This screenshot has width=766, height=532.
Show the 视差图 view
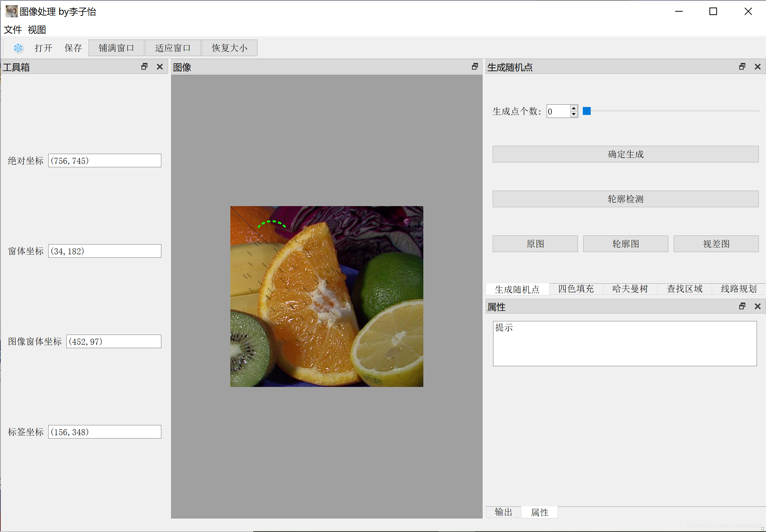click(x=716, y=244)
